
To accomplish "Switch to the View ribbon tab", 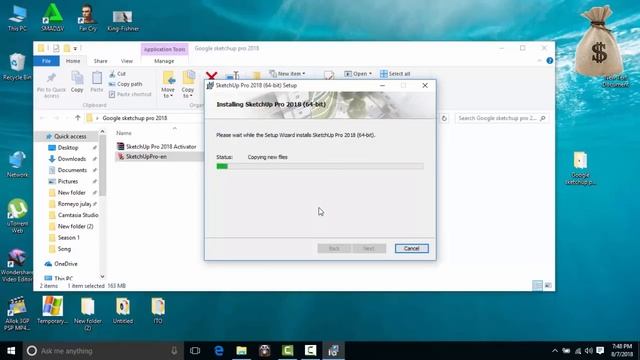I will [127, 61].
